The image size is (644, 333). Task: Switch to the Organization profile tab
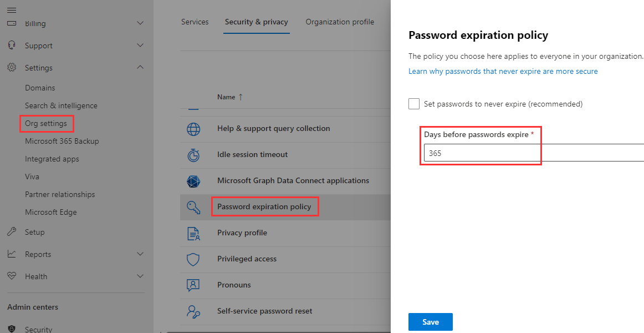click(340, 22)
